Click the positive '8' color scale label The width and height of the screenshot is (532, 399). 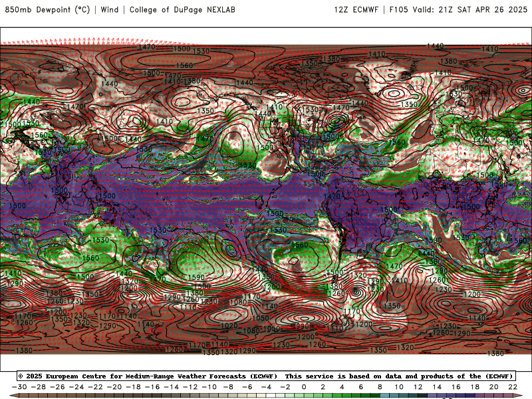coord(380,387)
